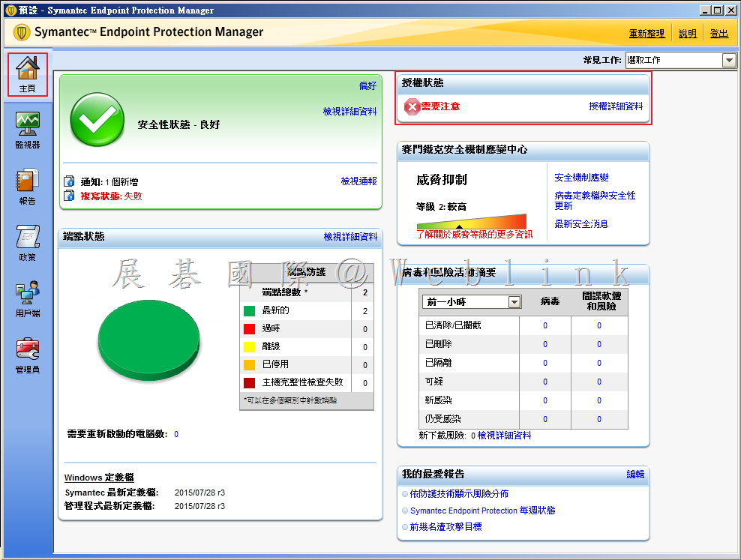Open the 報告 reports icon
Screen dimensions: 741x560
[x=27, y=181]
